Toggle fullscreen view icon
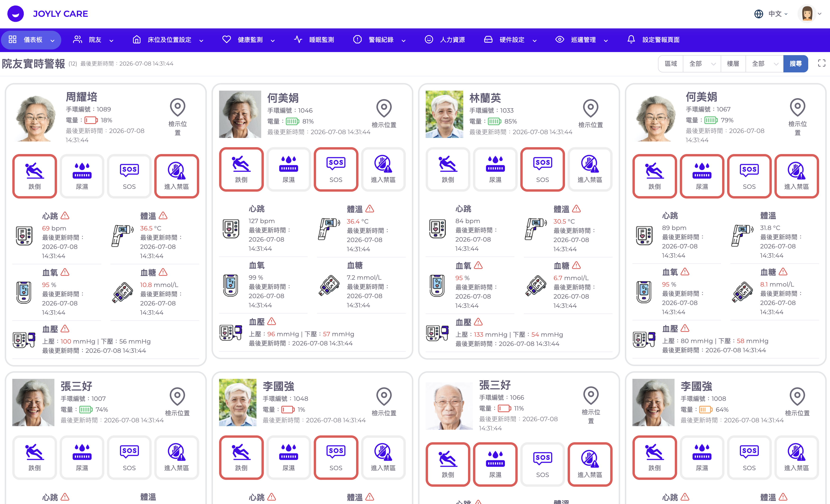 point(821,63)
